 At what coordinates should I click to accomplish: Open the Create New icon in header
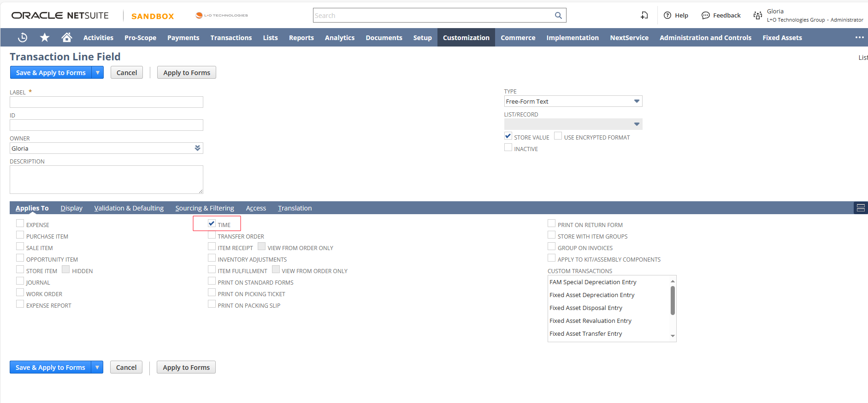644,16
